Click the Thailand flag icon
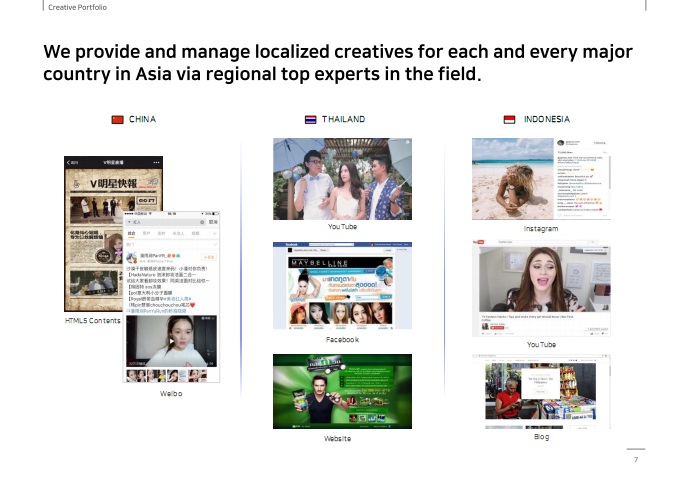 311,120
